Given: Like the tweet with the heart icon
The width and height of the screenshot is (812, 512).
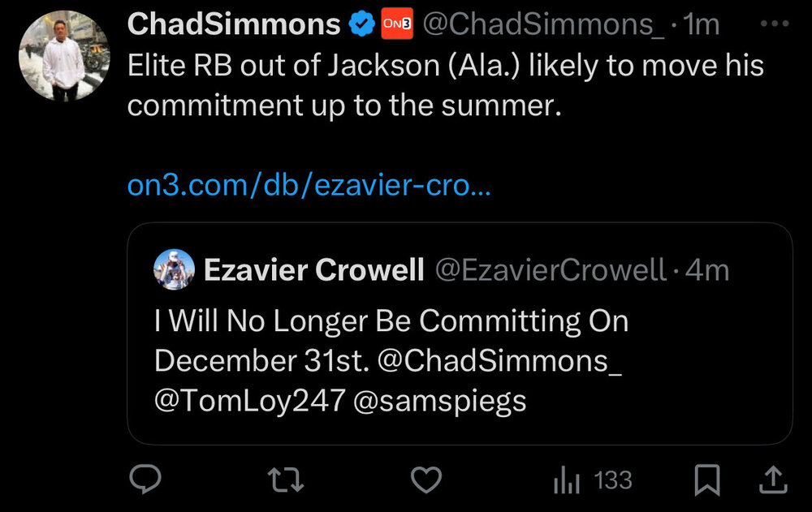Looking at the screenshot, I should click(425, 480).
